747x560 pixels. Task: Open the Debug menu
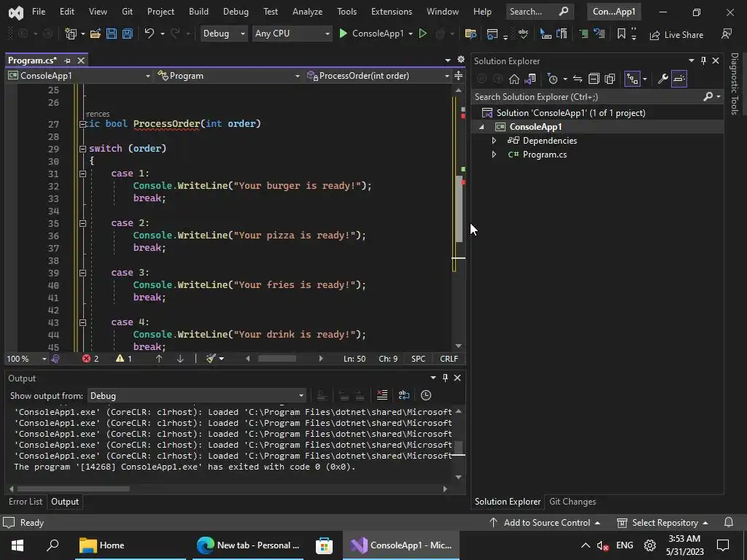(236, 12)
